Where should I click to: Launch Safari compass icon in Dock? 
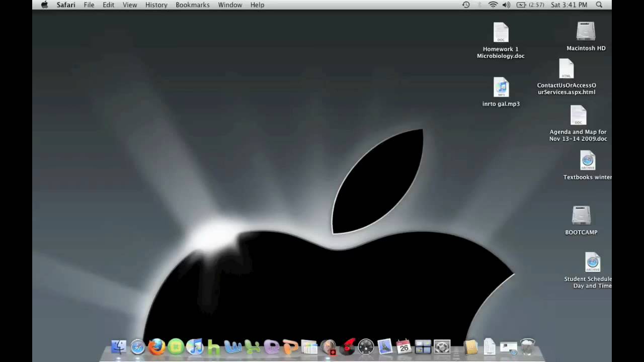(x=138, y=347)
